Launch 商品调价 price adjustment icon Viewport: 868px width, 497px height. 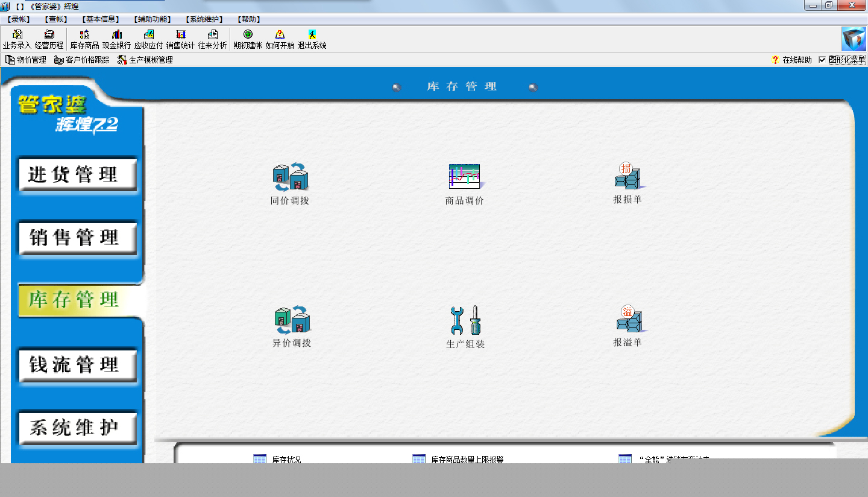[x=464, y=184]
